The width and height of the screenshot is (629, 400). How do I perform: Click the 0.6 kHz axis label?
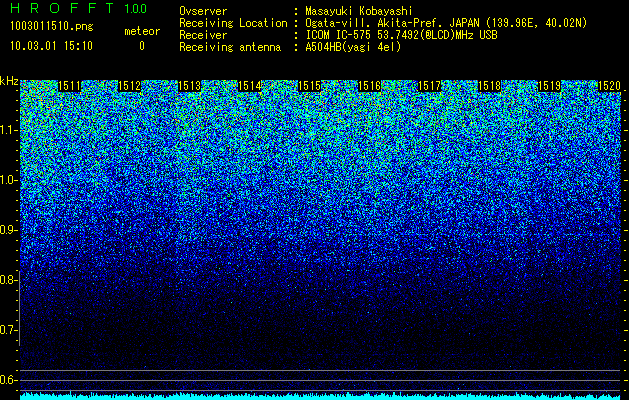(8, 380)
